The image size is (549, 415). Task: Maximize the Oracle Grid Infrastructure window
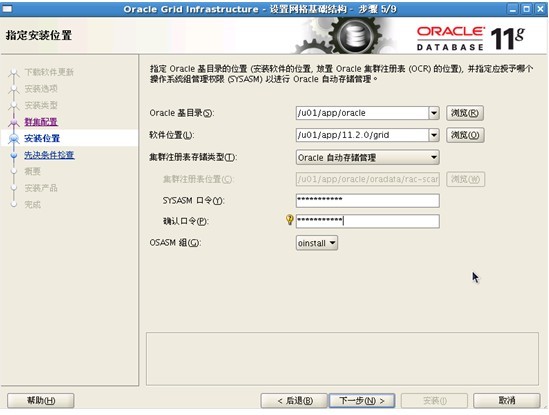tap(526, 9)
